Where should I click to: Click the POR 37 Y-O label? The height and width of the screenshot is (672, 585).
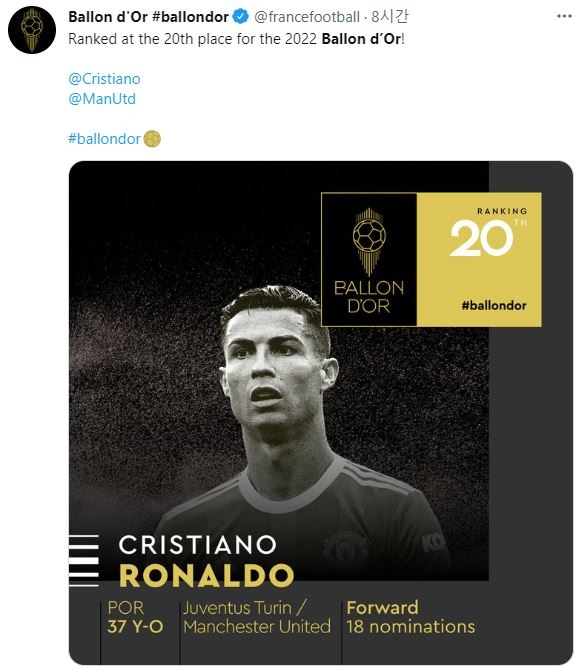click(x=135, y=617)
